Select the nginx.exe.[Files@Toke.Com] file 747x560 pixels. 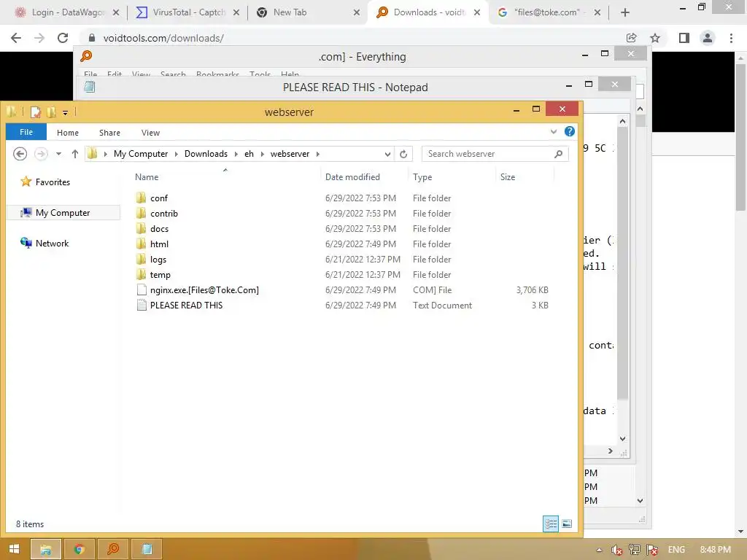point(204,290)
